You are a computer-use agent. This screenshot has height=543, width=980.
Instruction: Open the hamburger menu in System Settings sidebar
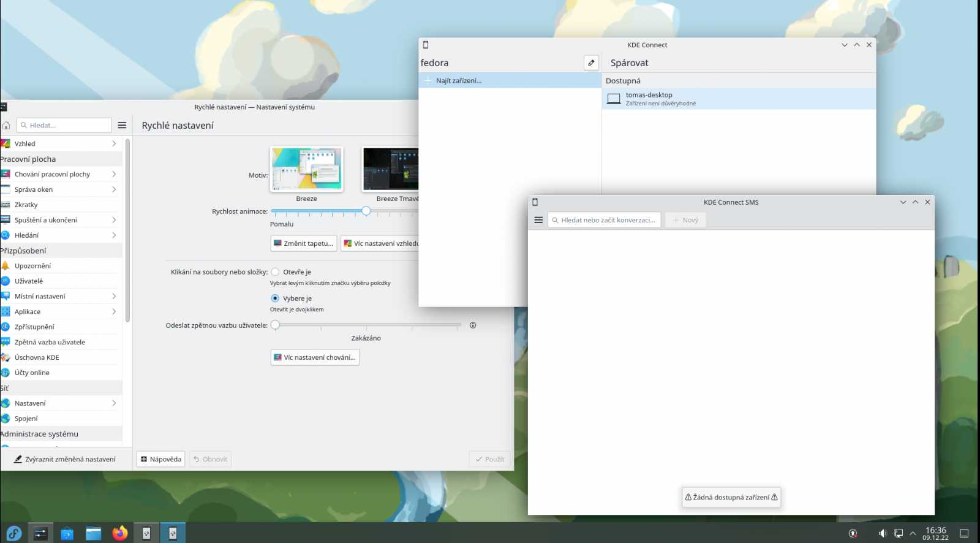point(122,125)
